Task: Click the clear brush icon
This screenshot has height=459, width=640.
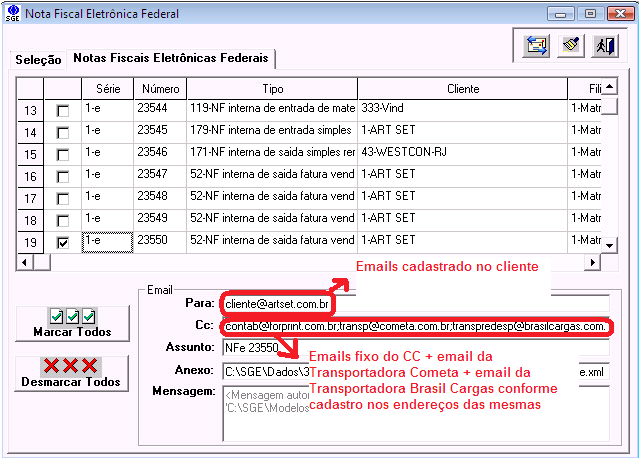Action: [570, 45]
